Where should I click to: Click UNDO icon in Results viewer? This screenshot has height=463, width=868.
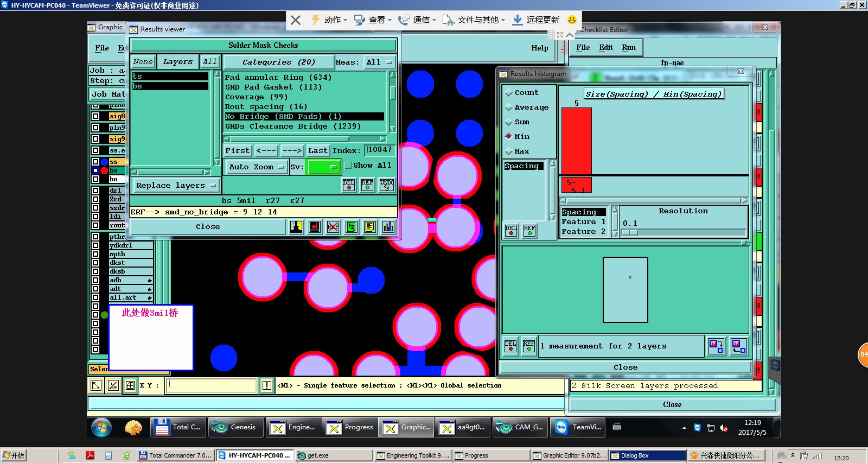387,185
